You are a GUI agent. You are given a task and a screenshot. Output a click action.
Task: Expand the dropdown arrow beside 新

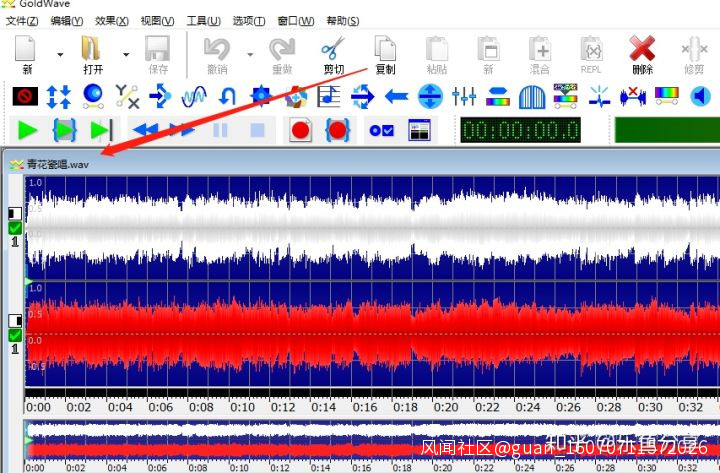click(x=60, y=55)
